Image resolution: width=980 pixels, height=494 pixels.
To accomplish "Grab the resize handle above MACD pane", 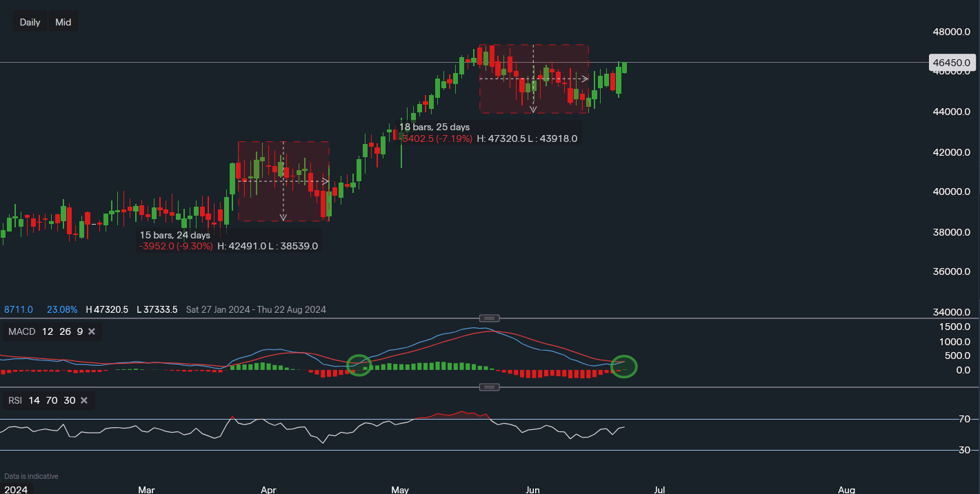I will point(490,318).
